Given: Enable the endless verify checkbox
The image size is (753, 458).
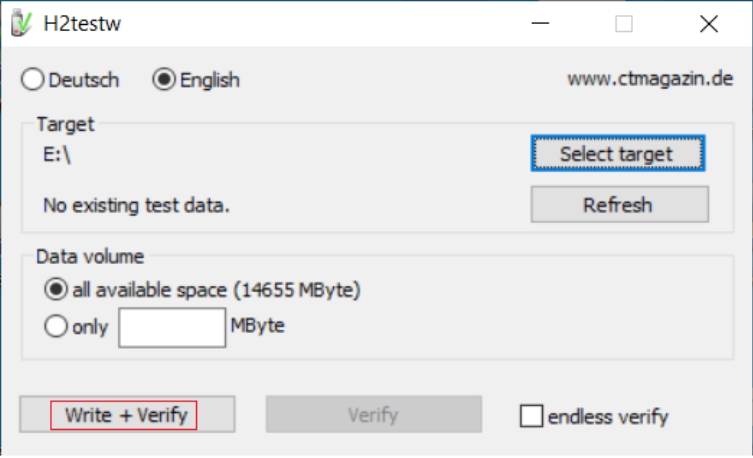Looking at the screenshot, I should click(x=531, y=416).
